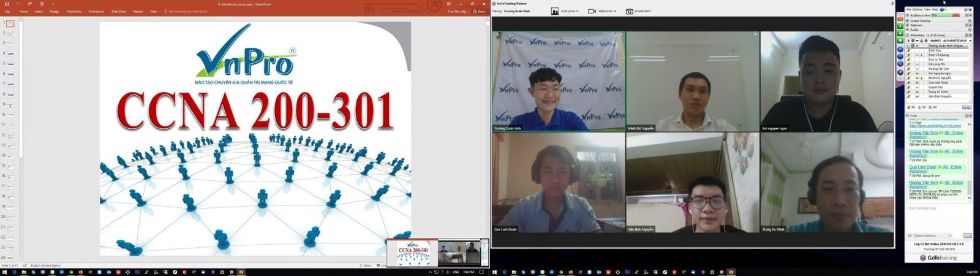
Task: Open the Everyone dropdown in GoToTraining Viewer
Action: click(565, 11)
